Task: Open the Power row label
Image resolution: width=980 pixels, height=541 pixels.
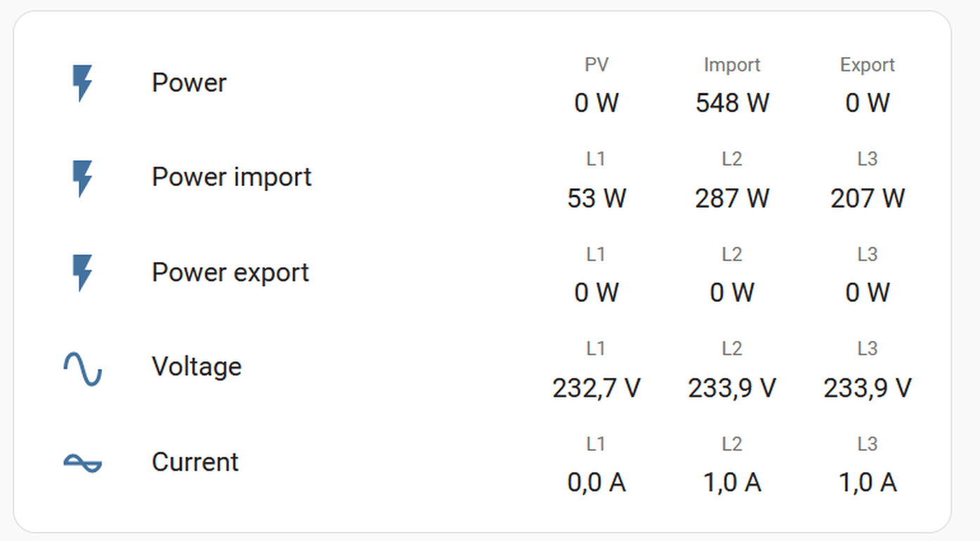Action: click(x=189, y=83)
